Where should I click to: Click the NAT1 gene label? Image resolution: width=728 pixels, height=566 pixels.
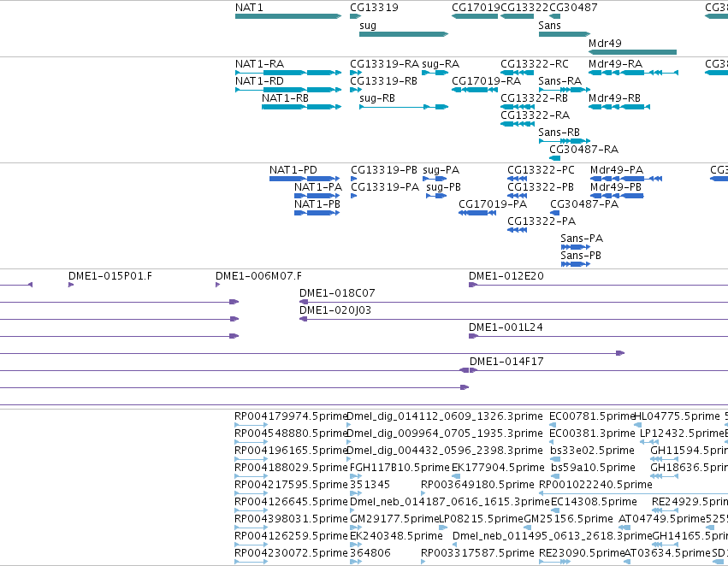tap(249, 8)
